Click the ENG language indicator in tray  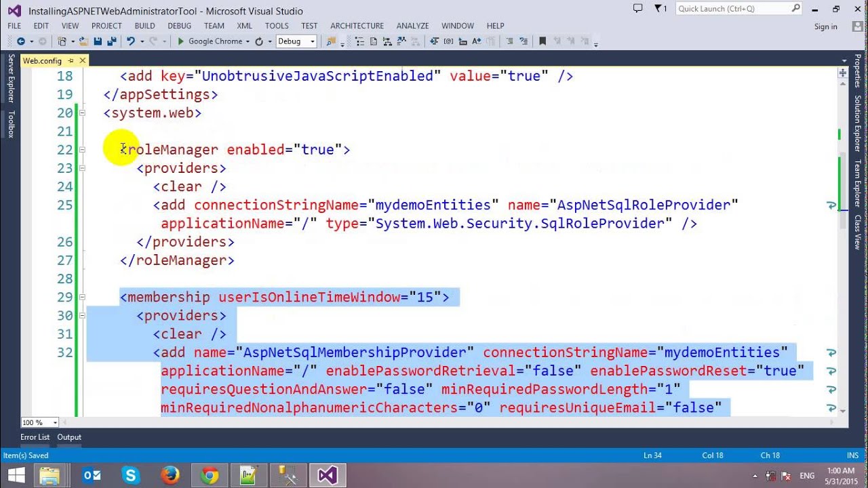807,476
